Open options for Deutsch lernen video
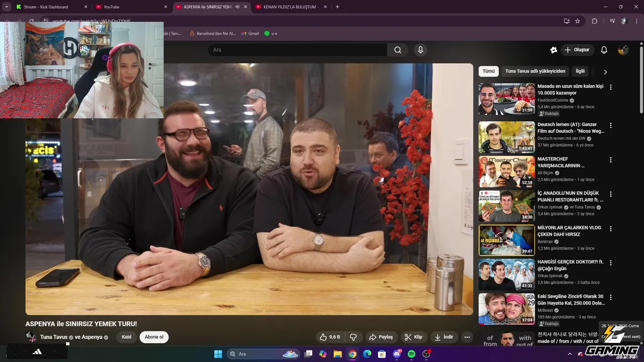 [611, 125]
